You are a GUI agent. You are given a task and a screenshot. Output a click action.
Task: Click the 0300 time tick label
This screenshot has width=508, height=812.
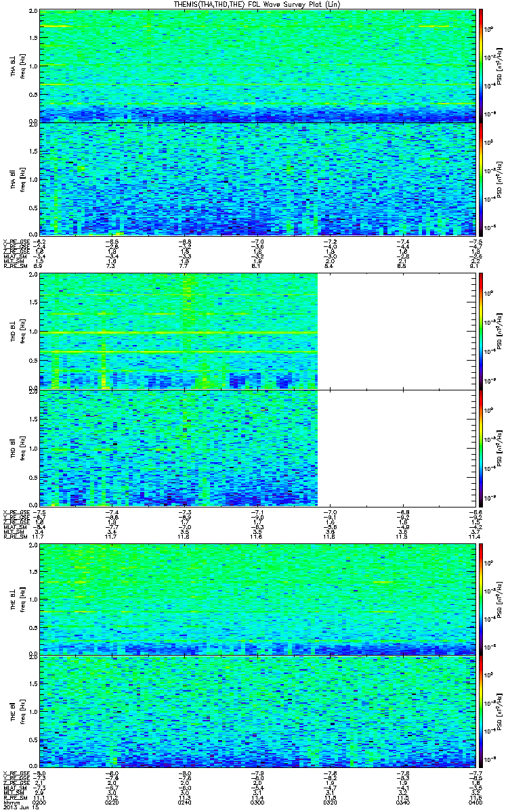tap(257, 802)
